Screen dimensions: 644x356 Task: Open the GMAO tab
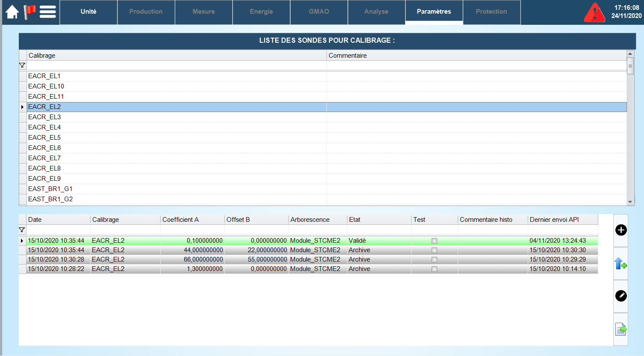coord(319,12)
